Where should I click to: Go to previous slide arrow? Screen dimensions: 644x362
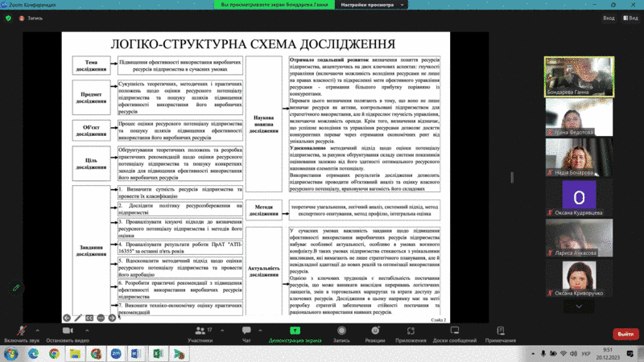[x=67, y=318]
